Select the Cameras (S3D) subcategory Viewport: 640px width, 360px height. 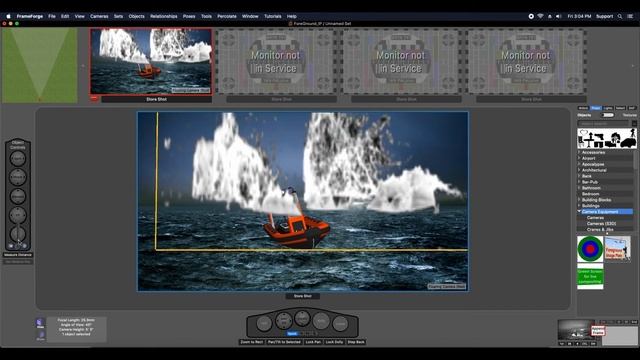pos(601,224)
